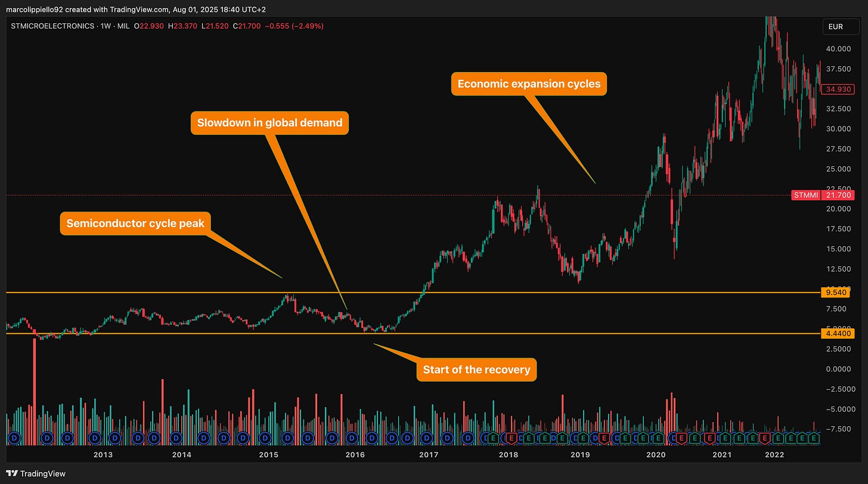Viewport: 868px width, 484px height.
Task: Click the 20.000 price axis label
Action: point(838,209)
